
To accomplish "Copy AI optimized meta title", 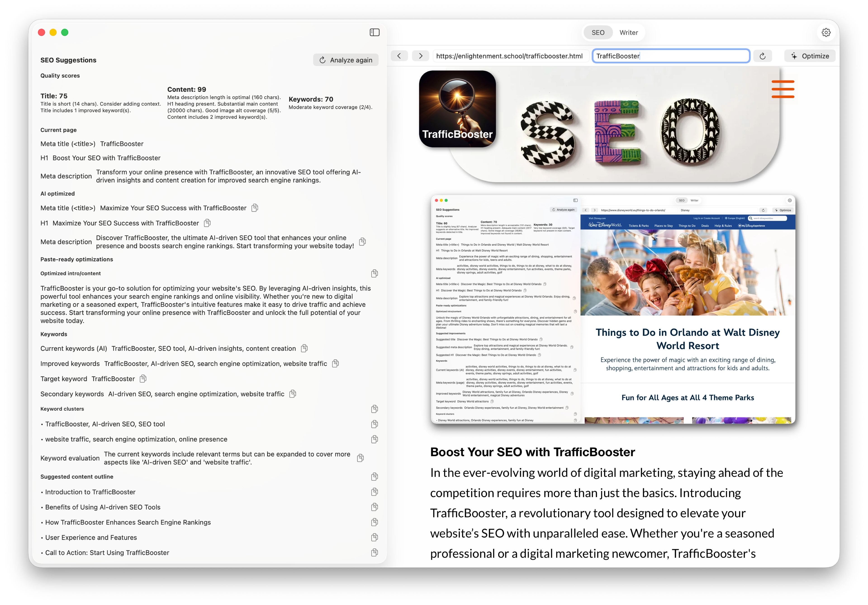I will [x=255, y=208].
